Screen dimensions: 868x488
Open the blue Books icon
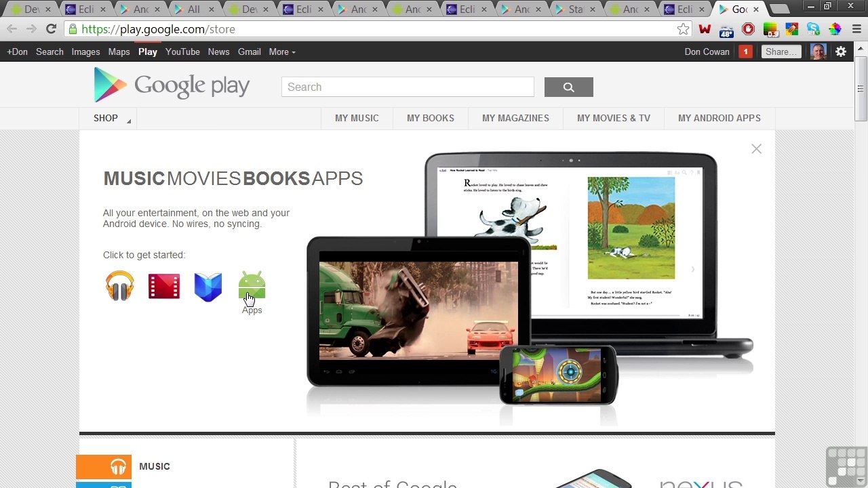coord(208,287)
